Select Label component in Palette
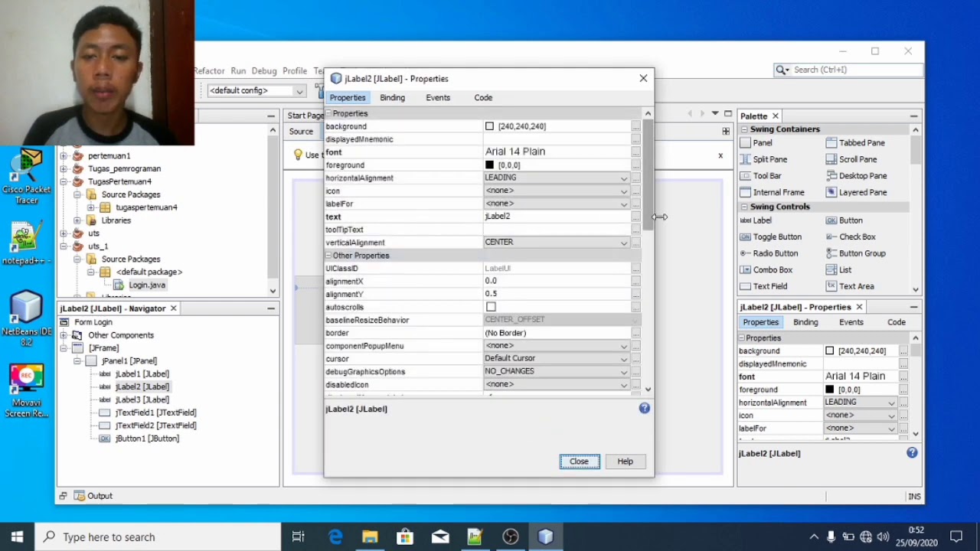Viewport: 980px width, 551px height. coord(756,220)
